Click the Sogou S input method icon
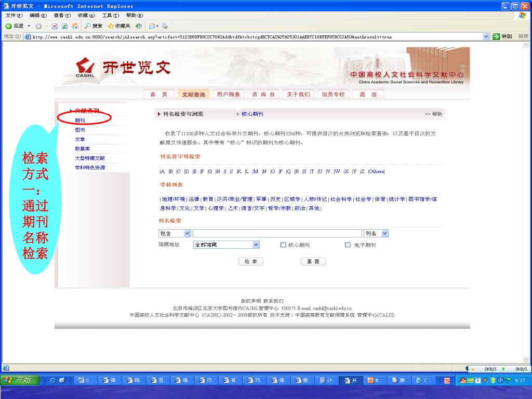The image size is (532, 399). tap(447, 381)
